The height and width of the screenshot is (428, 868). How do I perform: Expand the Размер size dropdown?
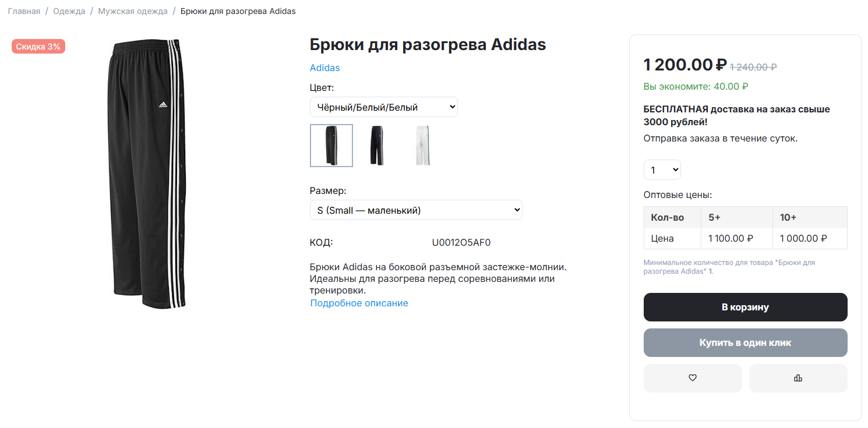(416, 210)
